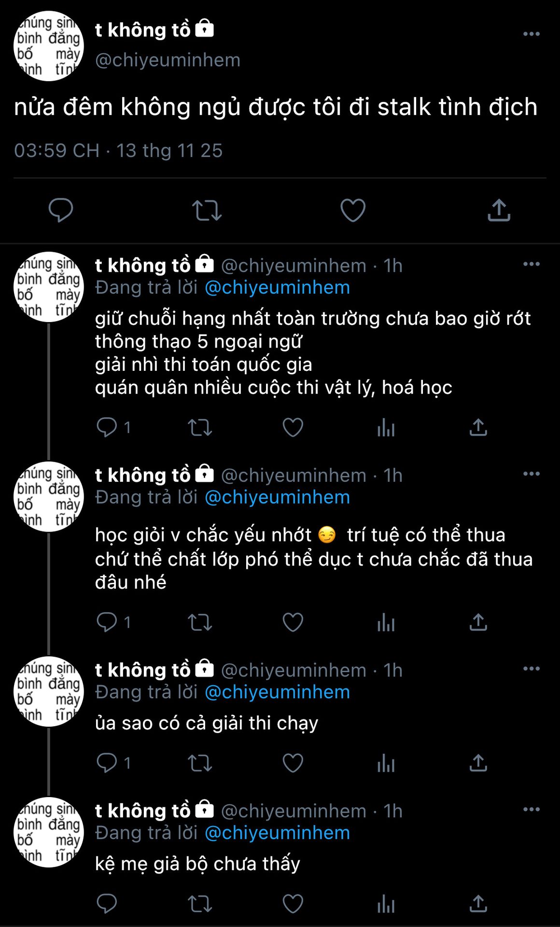The height and width of the screenshot is (927, 560).
Task: View analytics of the giải thi chạy reply
Action: coord(386,763)
